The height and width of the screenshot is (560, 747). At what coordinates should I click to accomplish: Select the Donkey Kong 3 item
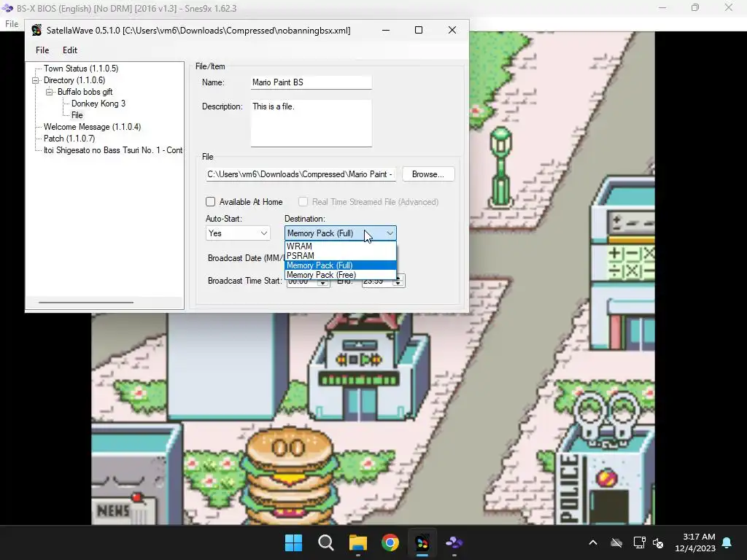point(98,104)
